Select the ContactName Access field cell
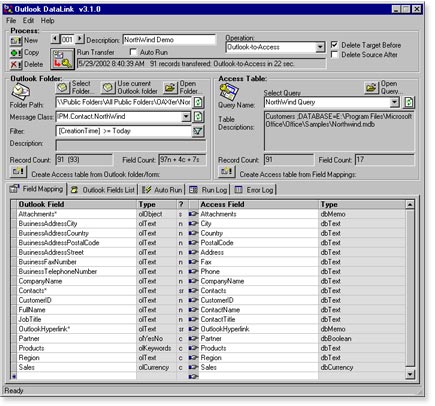This screenshot has height=406, width=435. pos(259,310)
